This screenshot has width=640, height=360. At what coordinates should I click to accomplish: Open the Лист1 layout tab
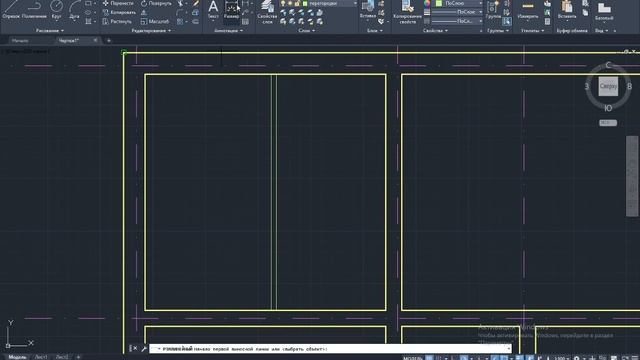pos(41,357)
